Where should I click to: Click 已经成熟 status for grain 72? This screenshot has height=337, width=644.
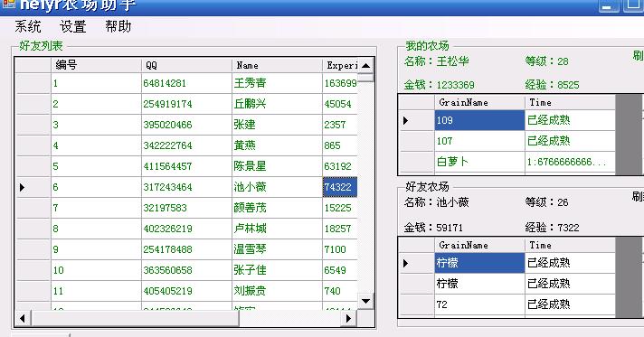pyautogui.click(x=570, y=304)
